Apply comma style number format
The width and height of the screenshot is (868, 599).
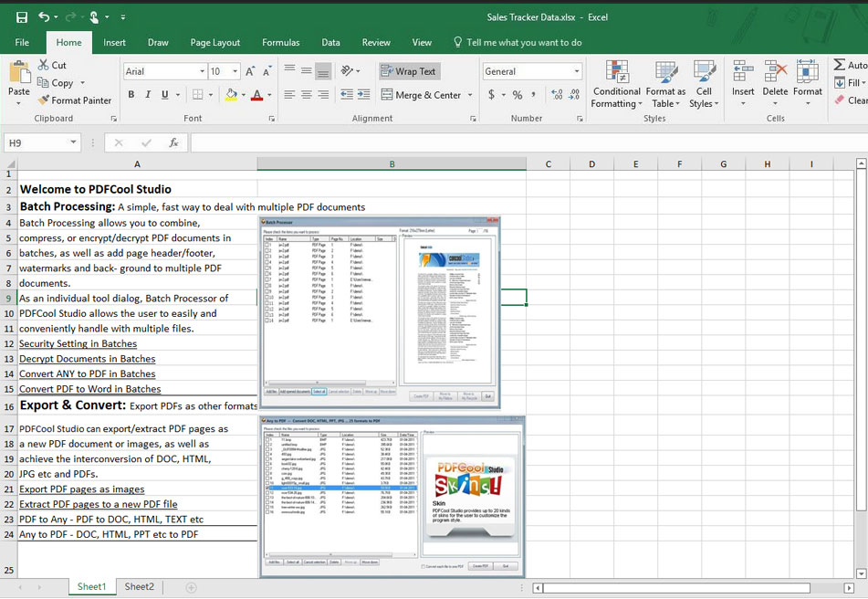click(533, 95)
